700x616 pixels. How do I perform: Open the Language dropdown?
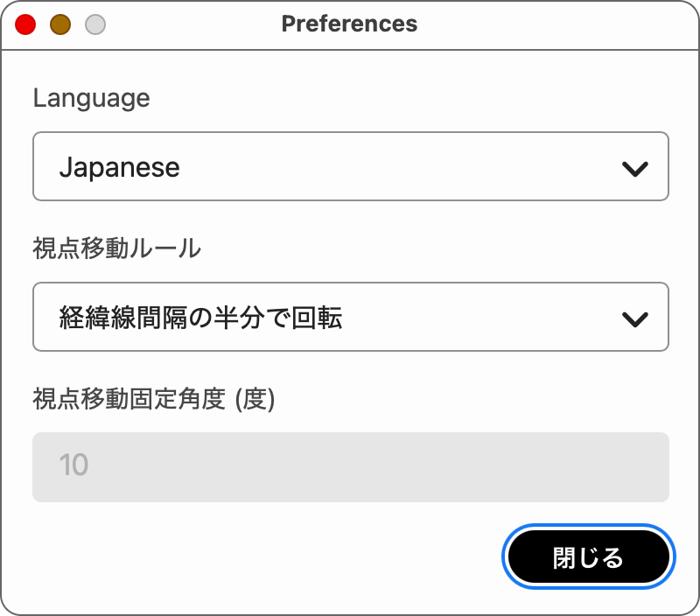(350, 166)
